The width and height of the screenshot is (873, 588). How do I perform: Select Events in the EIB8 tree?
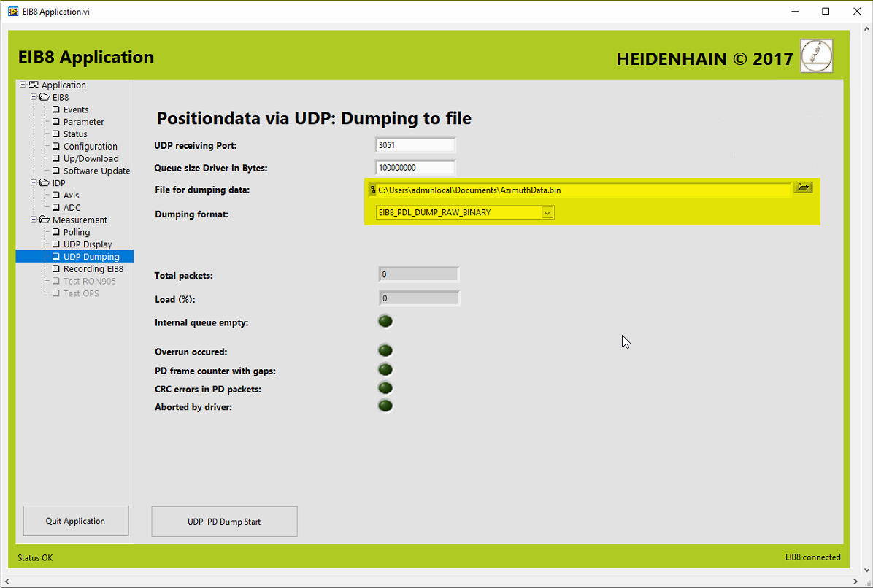click(76, 109)
